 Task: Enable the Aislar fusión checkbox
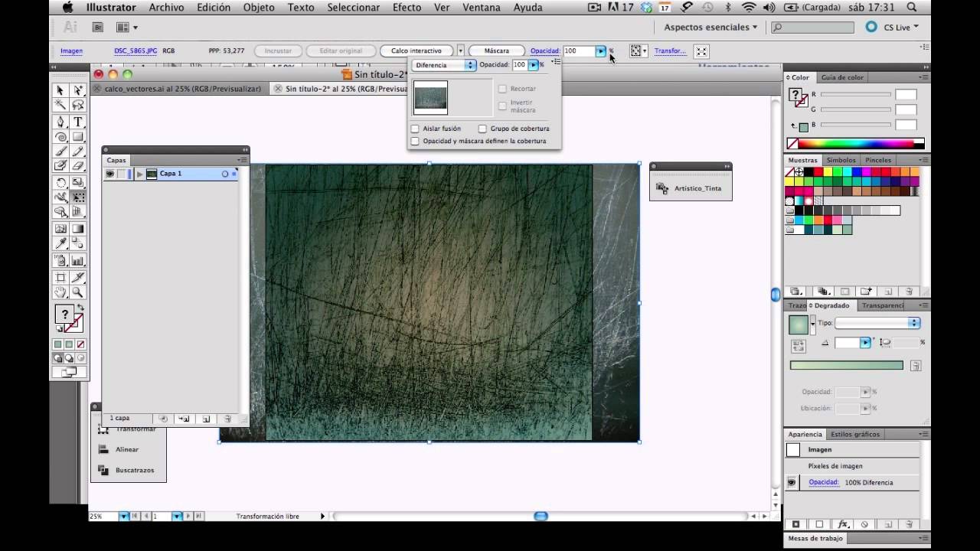tap(415, 129)
